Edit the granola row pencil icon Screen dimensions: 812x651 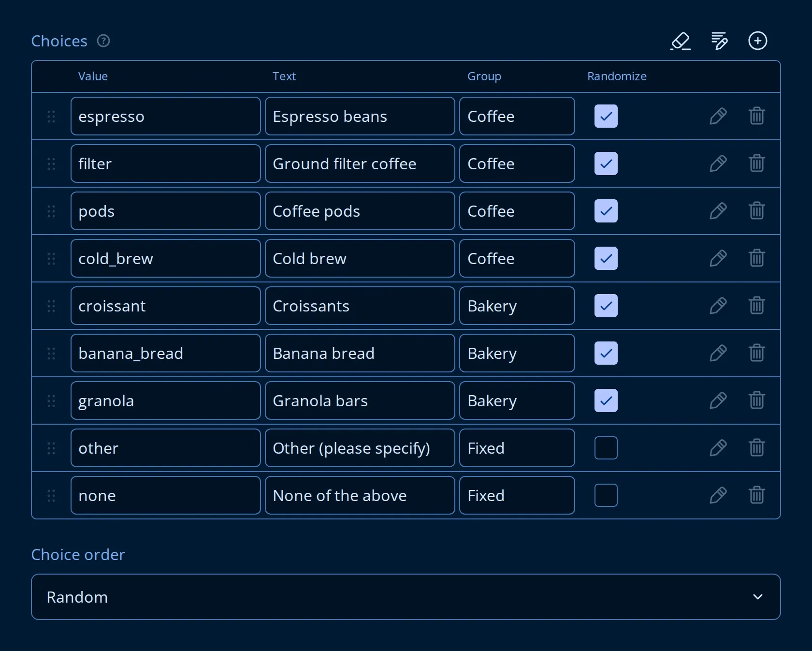click(718, 400)
